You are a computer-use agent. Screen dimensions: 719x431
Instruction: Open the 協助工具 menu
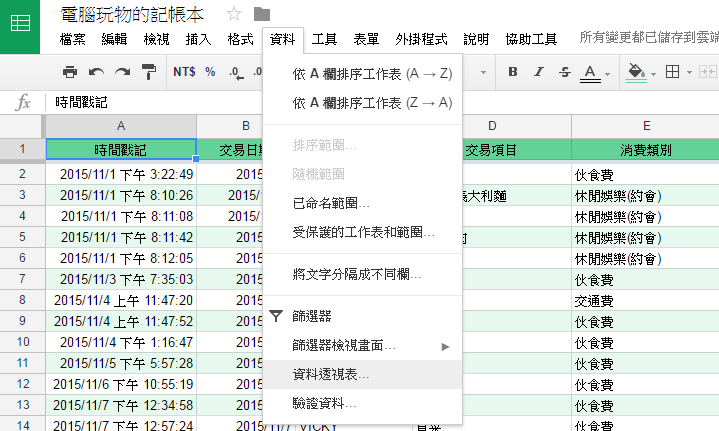coord(531,39)
